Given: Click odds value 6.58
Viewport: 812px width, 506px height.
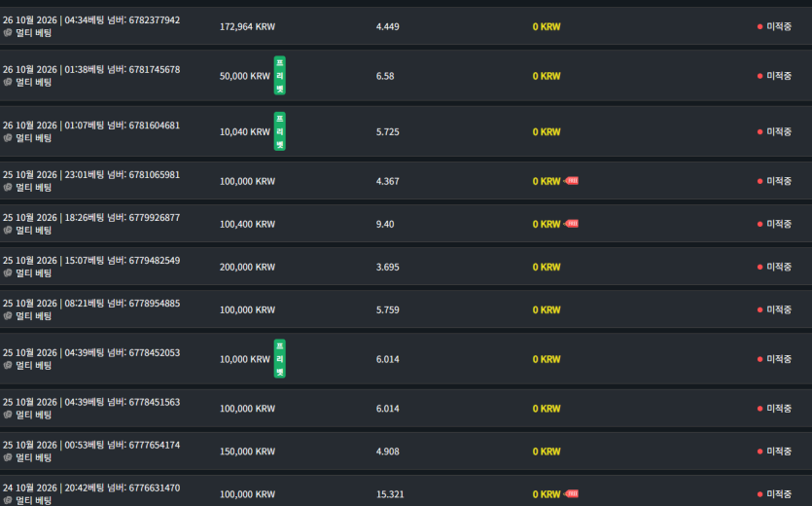Looking at the screenshot, I should click(385, 76).
